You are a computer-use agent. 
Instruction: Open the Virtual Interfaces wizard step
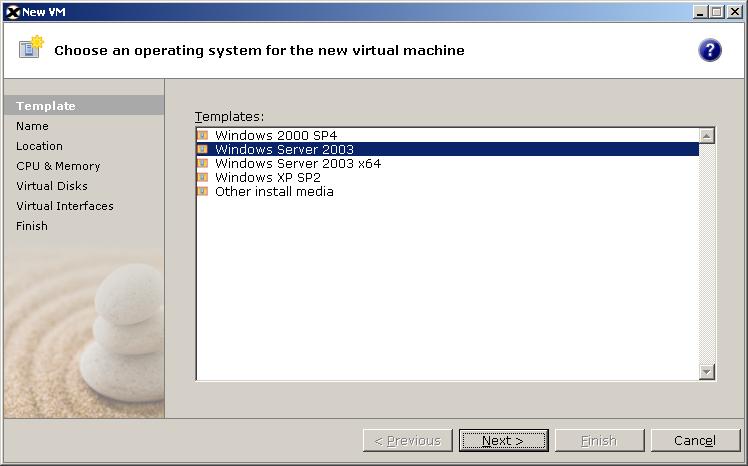[x=64, y=206]
